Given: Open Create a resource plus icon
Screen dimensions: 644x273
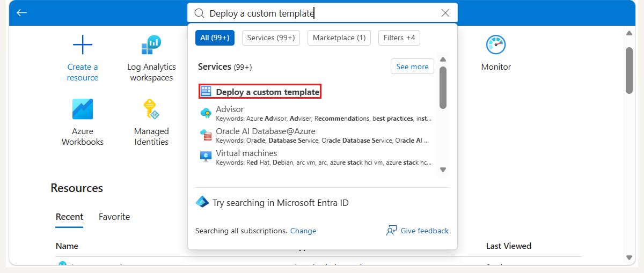Looking at the screenshot, I should [x=83, y=45].
